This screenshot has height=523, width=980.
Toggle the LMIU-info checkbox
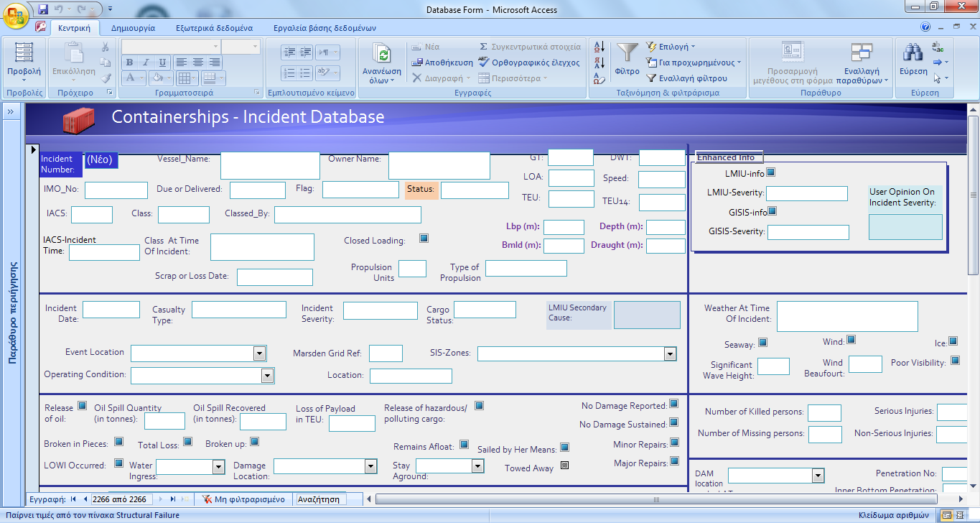[x=771, y=172]
